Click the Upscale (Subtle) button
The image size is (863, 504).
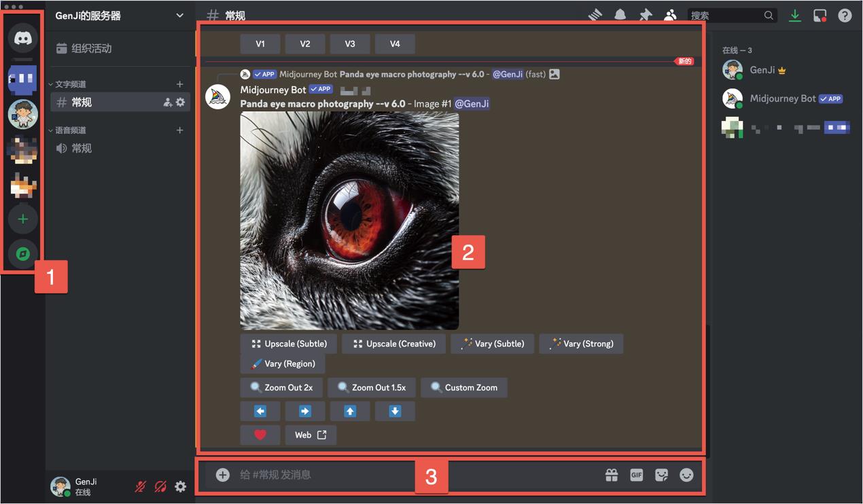coord(289,344)
